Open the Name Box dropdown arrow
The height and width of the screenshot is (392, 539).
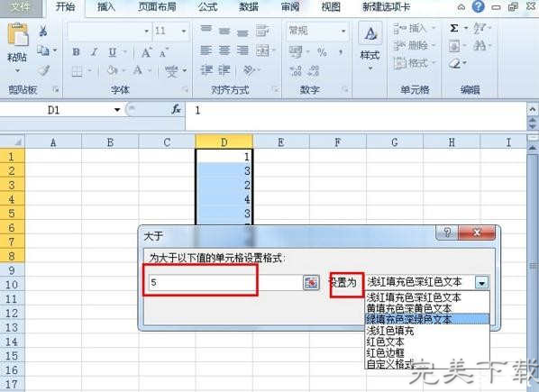pos(117,110)
